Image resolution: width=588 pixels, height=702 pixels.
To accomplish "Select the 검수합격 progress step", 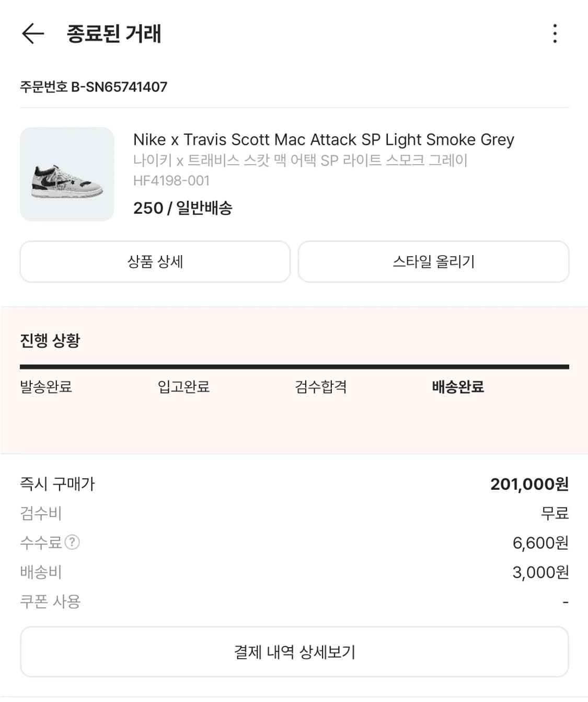I will [x=321, y=387].
